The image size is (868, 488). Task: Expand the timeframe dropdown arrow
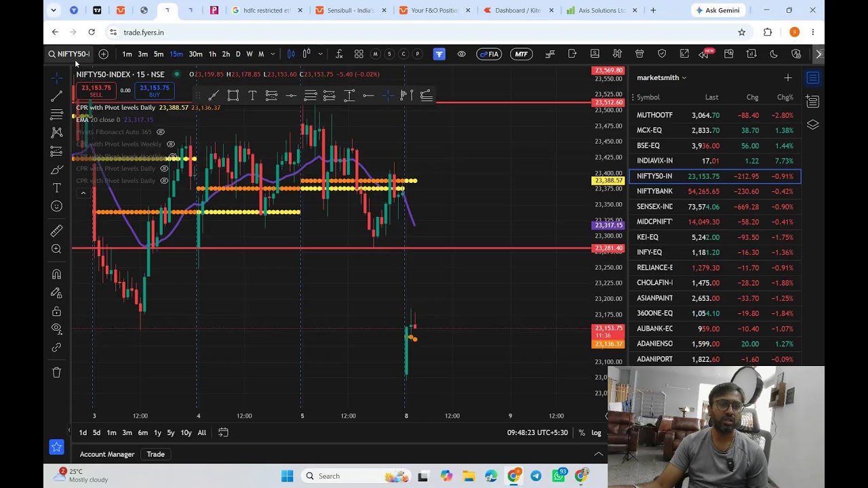272,54
